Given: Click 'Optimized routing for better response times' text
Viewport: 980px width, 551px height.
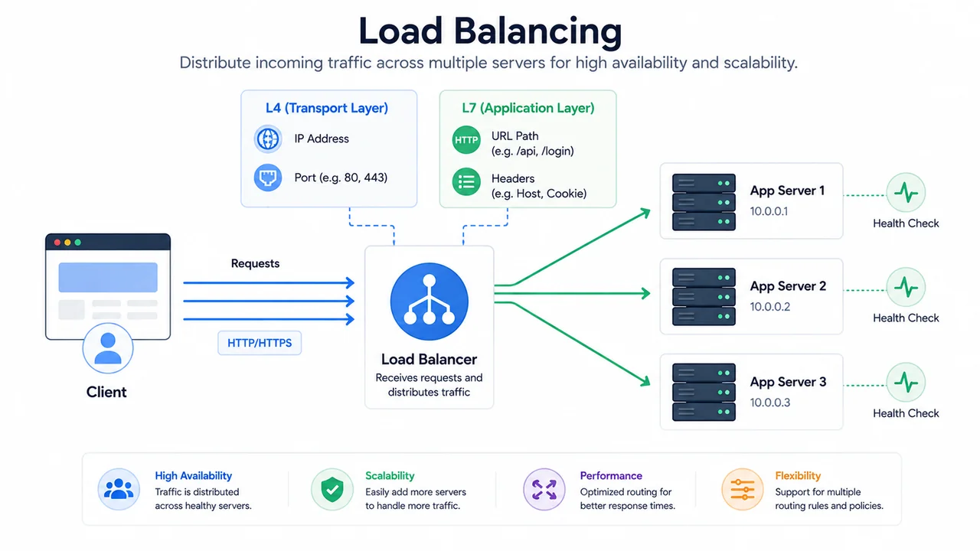Looking at the screenshot, I should [x=627, y=499].
